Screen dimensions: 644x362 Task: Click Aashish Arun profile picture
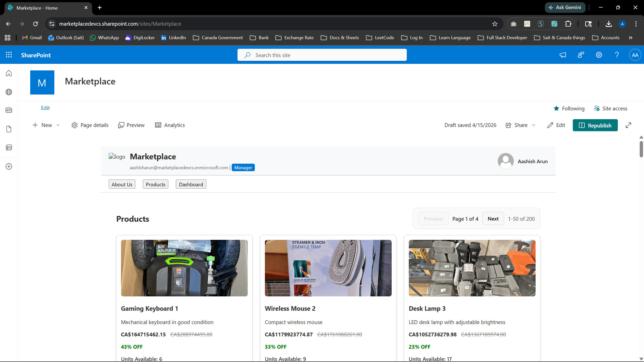click(x=506, y=161)
